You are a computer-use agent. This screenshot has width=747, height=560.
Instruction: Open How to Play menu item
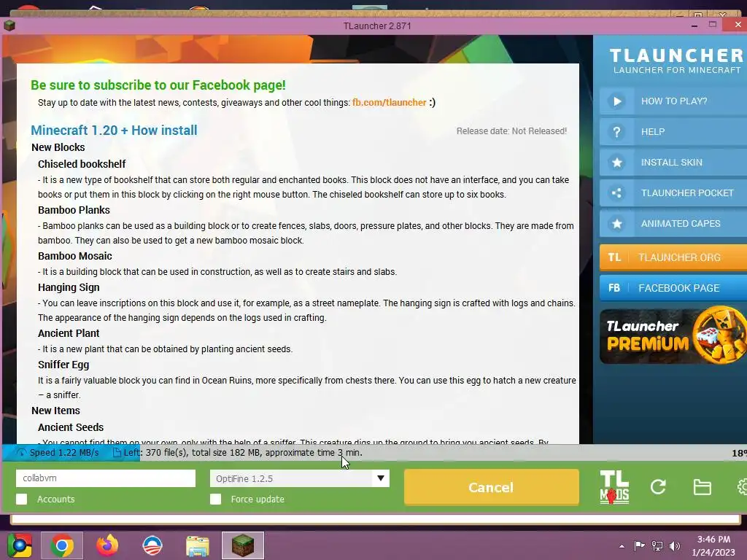(x=673, y=101)
